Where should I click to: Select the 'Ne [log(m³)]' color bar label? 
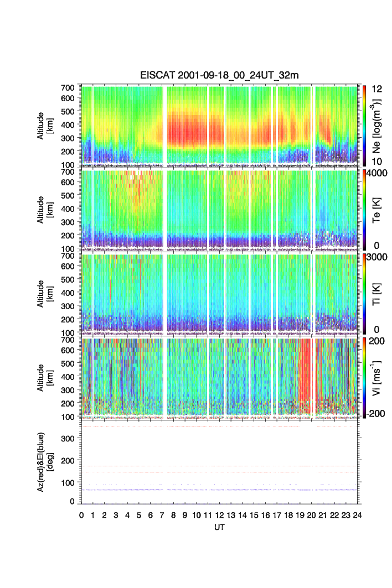378,124
